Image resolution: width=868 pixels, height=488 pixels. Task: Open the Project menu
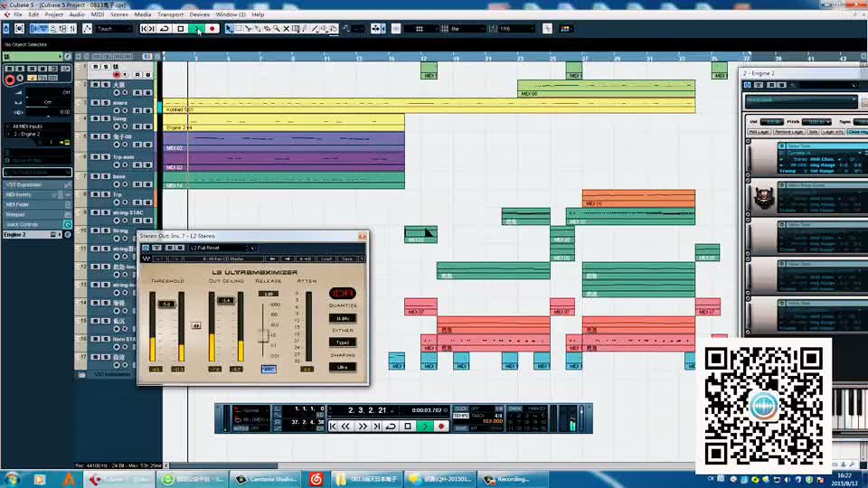(53, 14)
